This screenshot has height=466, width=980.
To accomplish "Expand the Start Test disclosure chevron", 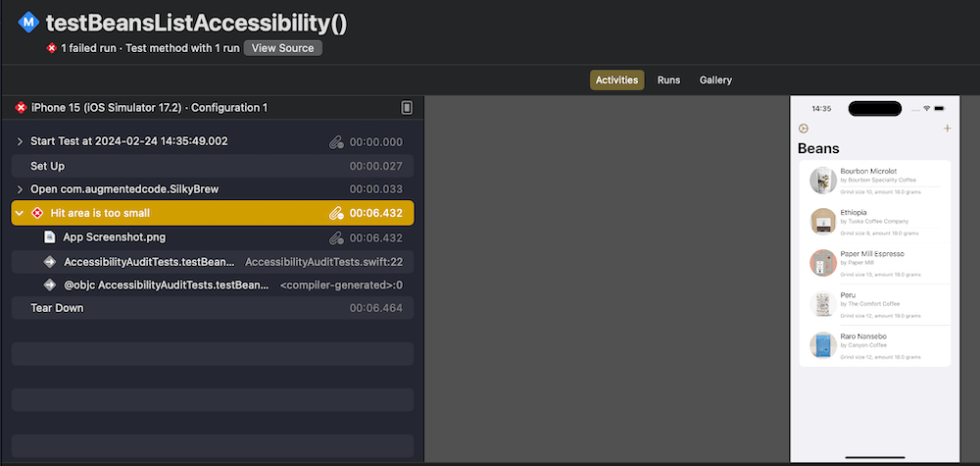I will coord(21,142).
